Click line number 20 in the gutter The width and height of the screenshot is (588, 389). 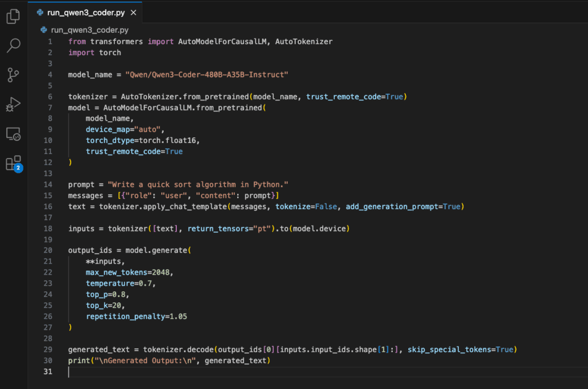(x=48, y=250)
